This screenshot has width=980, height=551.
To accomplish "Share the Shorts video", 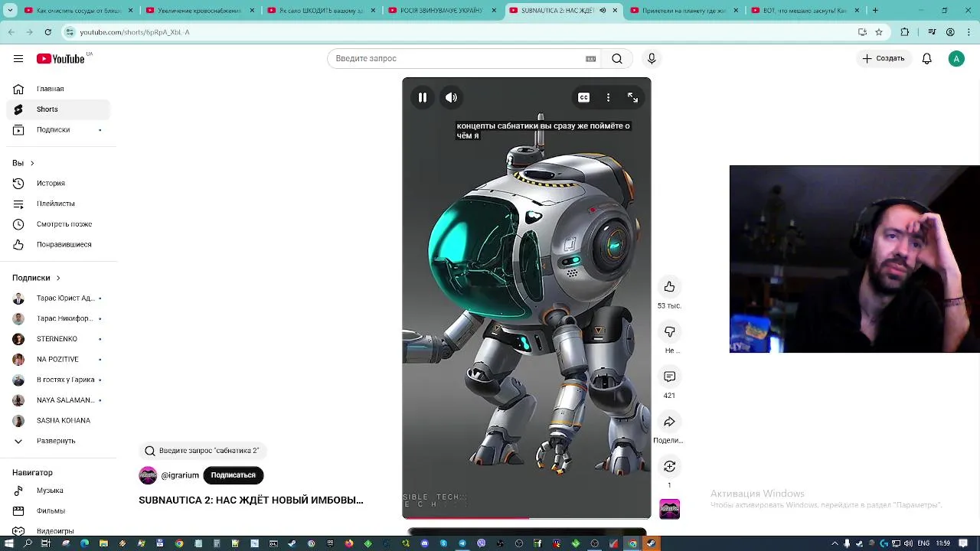I will [669, 422].
